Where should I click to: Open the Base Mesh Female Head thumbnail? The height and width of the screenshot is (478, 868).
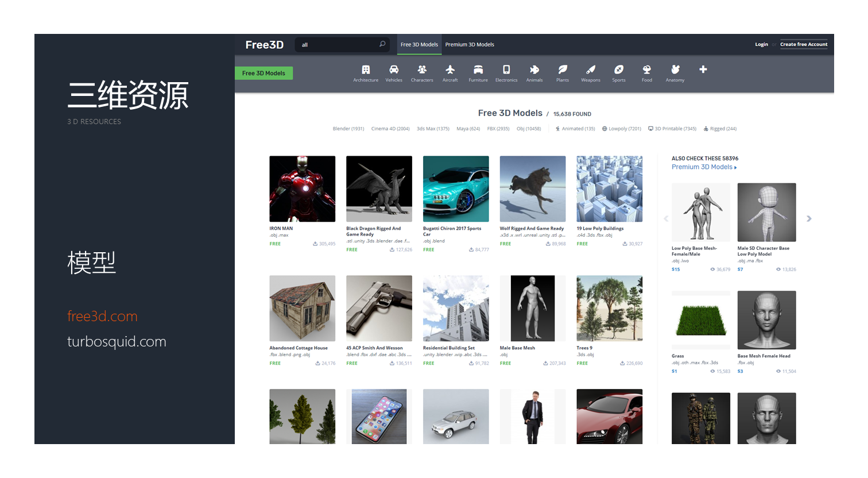tap(767, 320)
